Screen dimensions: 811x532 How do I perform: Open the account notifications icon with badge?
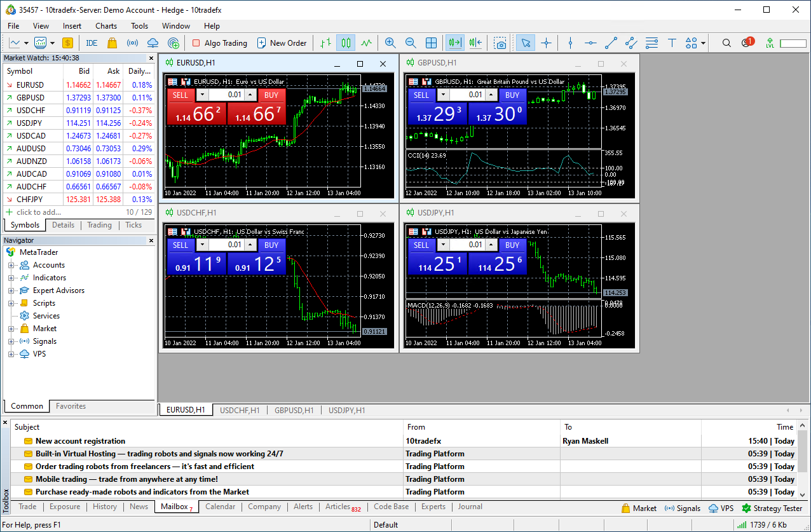point(747,43)
